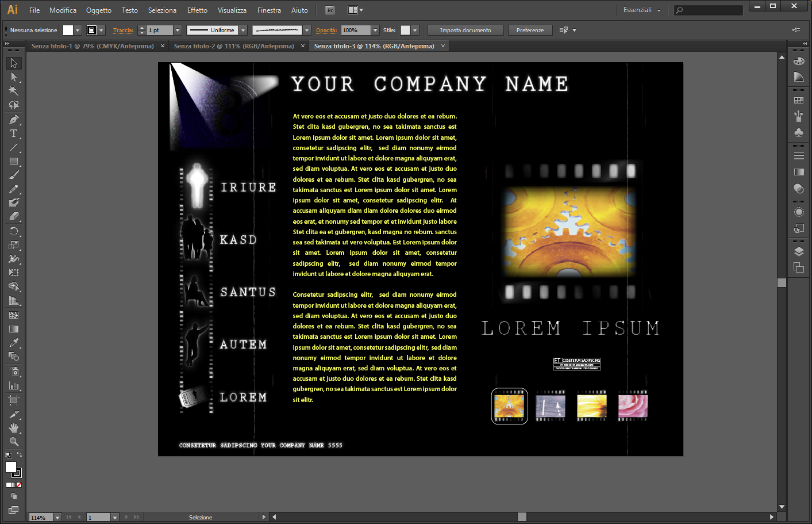Switch to Senza titolo-2 document tab

click(x=233, y=46)
